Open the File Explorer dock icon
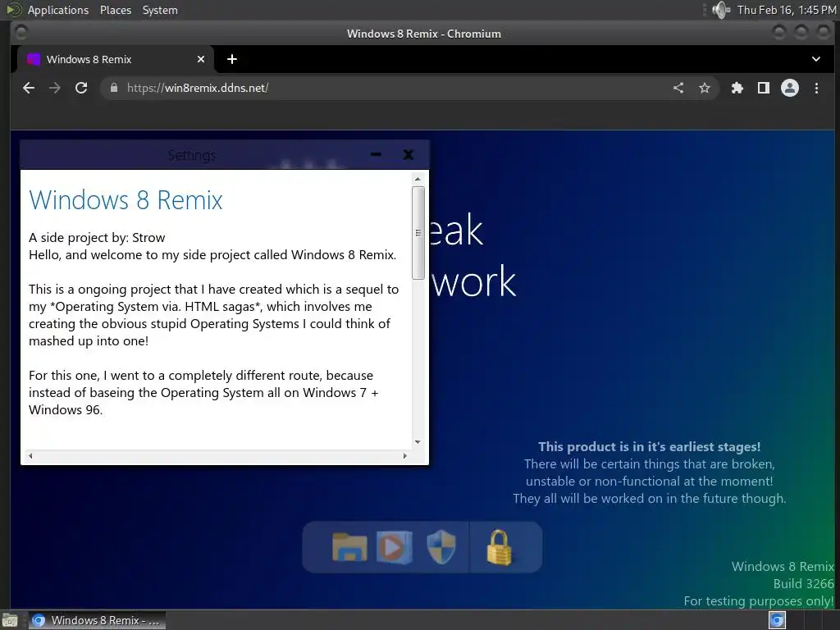The width and height of the screenshot is (840, 630). click(349, 547)
